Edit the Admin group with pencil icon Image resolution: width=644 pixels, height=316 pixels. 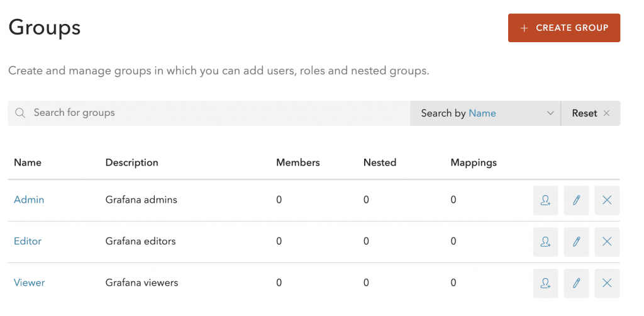pos(576,200)
